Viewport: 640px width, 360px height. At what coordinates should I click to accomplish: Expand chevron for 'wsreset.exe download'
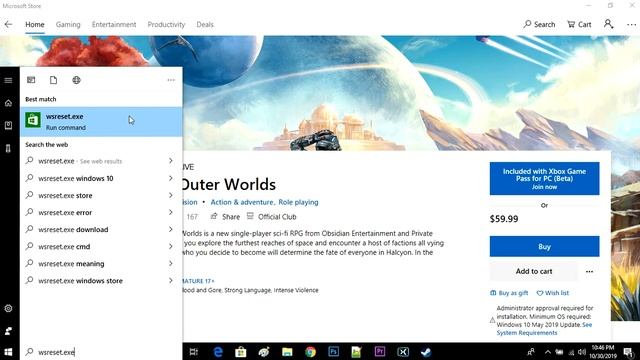171,229
